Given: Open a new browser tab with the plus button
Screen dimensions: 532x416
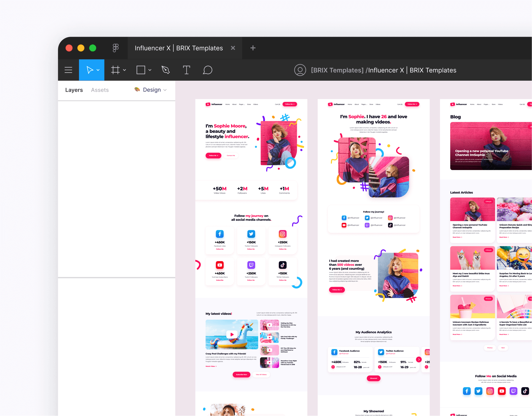Looking at the screenshot, I should [x=253, y=48].
